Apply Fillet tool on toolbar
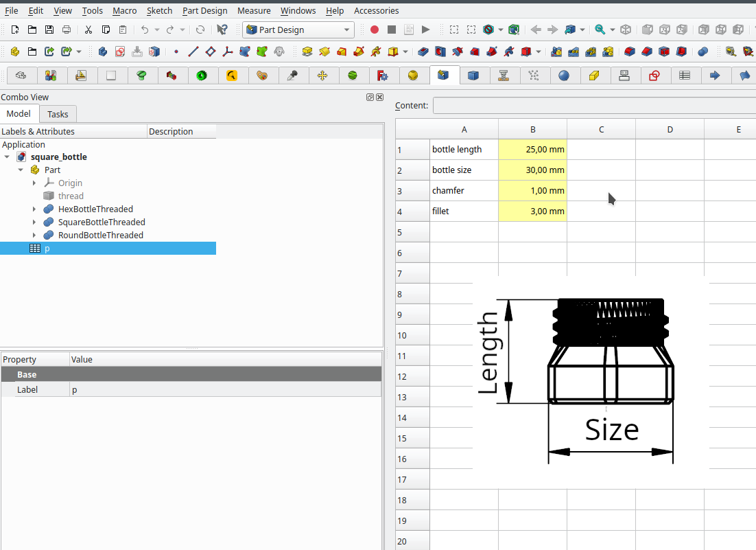The height and width of the screenshot is (550, 756). 629,51
